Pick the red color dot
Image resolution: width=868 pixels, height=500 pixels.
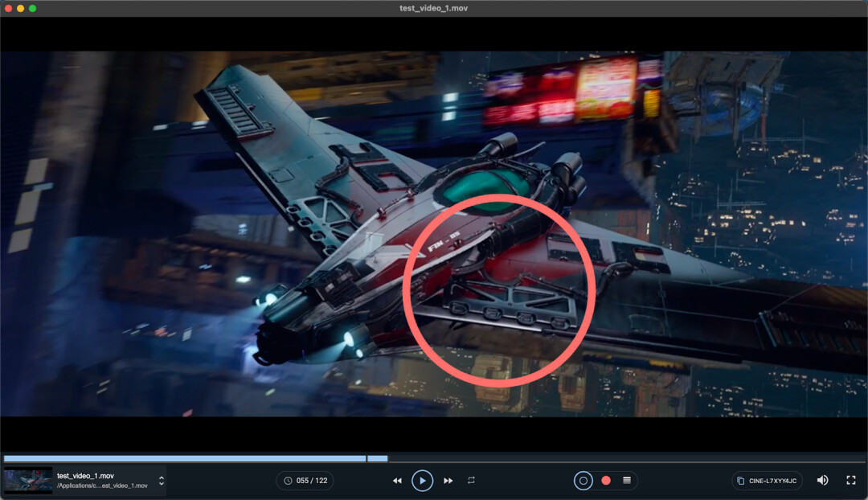606,481
